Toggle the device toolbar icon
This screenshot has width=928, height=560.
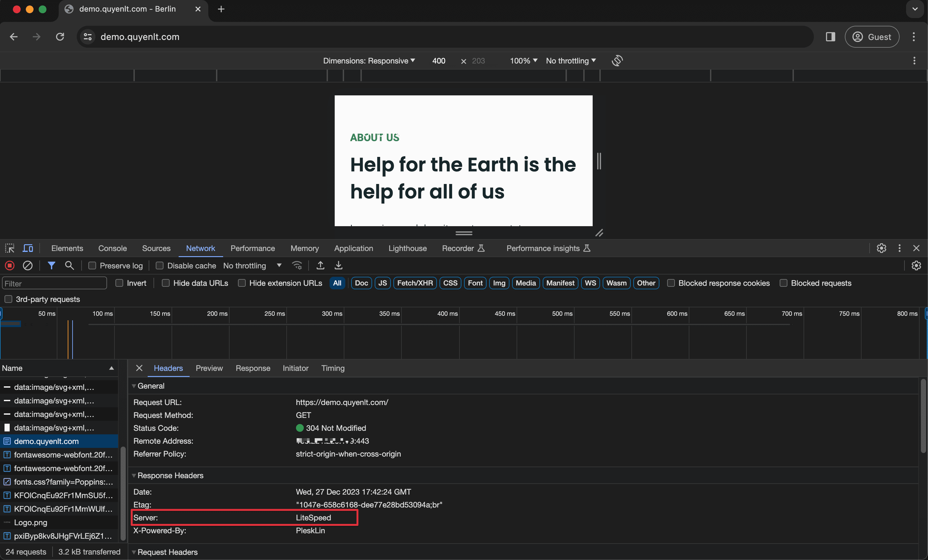pyautogui.click(x=28, y=248)
